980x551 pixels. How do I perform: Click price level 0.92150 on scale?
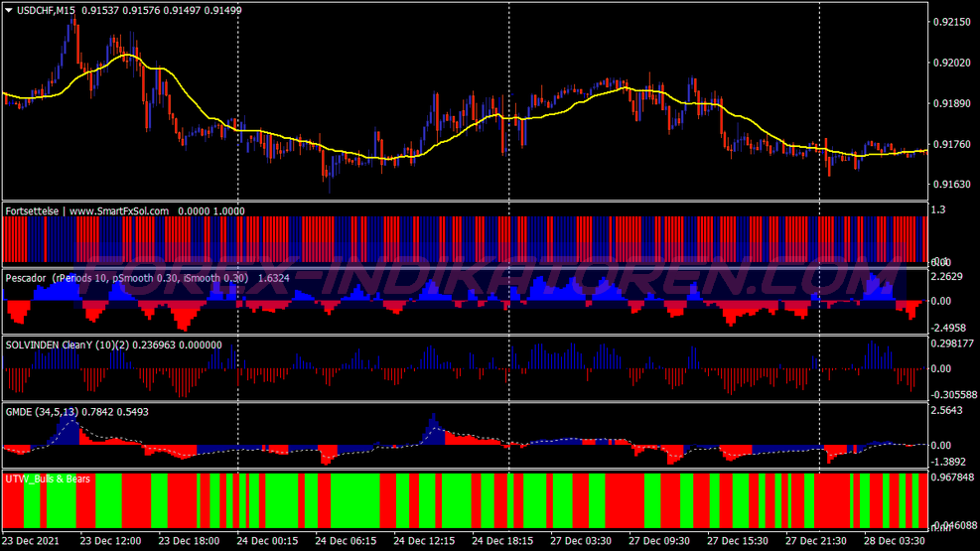(x=952, y=22)
